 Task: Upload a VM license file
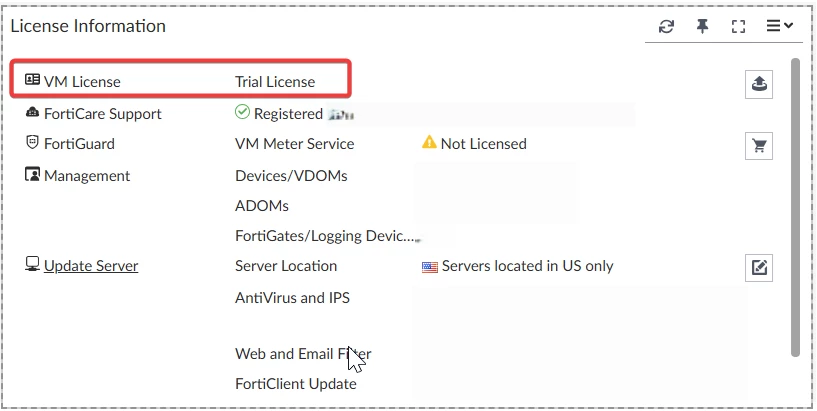point(759,84)
